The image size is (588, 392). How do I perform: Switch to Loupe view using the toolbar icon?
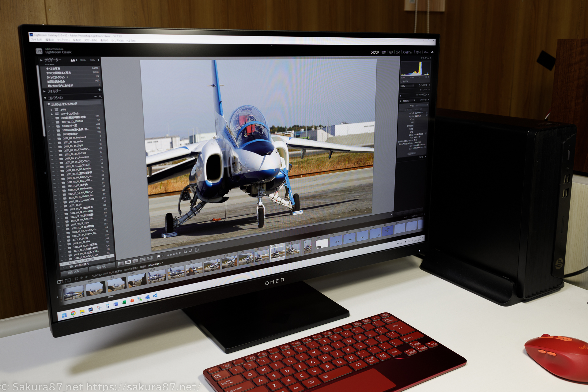pyautogui.click(x=128, y=262)
